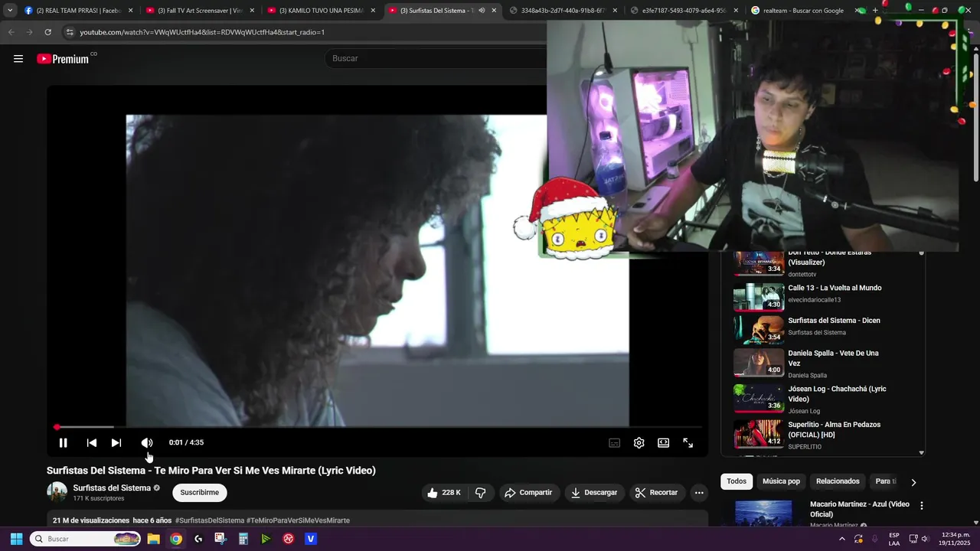View site information icon in address bar
The height and width of the screenshot is (551, 980).
pos(70,32)
